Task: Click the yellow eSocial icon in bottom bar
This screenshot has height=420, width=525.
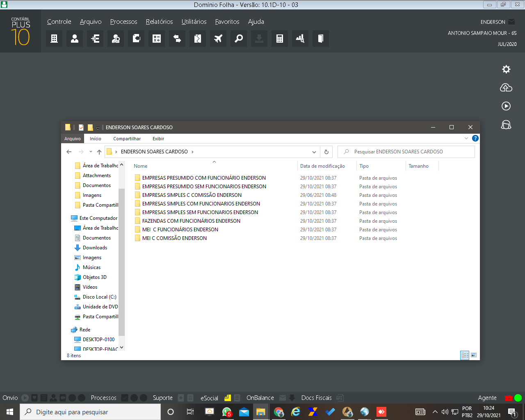Action: pyautogui.click(x=228, y=398)
